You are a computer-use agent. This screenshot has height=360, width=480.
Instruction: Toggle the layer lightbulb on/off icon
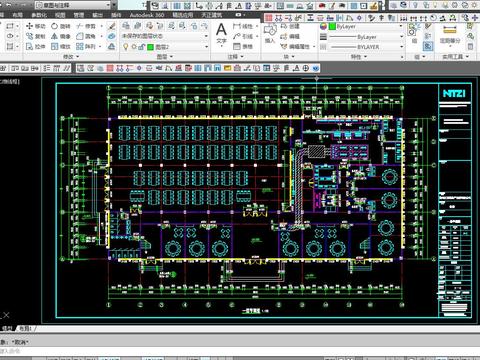126,47
